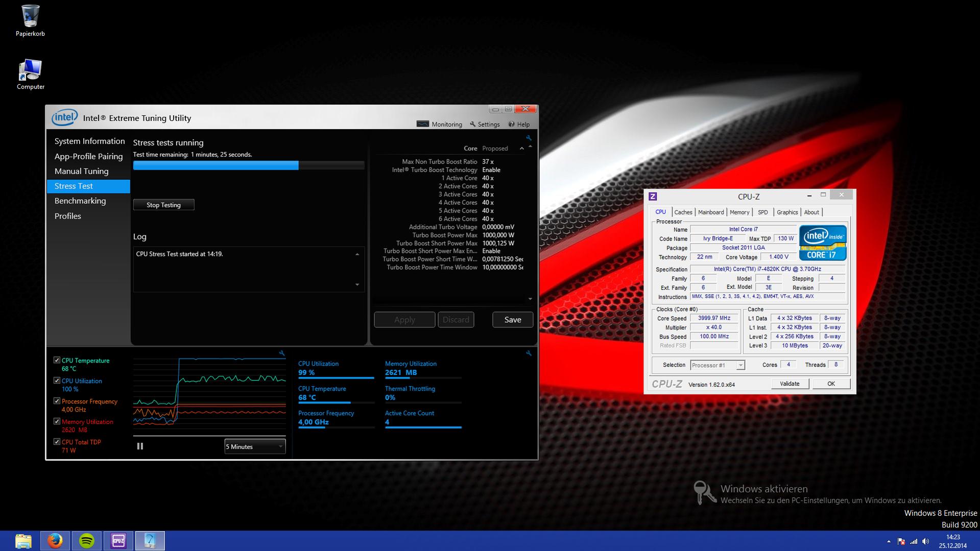Open taskbar clock showing 14:23
Viewport: 980px width, 551px height.
[x=953, y=541]
